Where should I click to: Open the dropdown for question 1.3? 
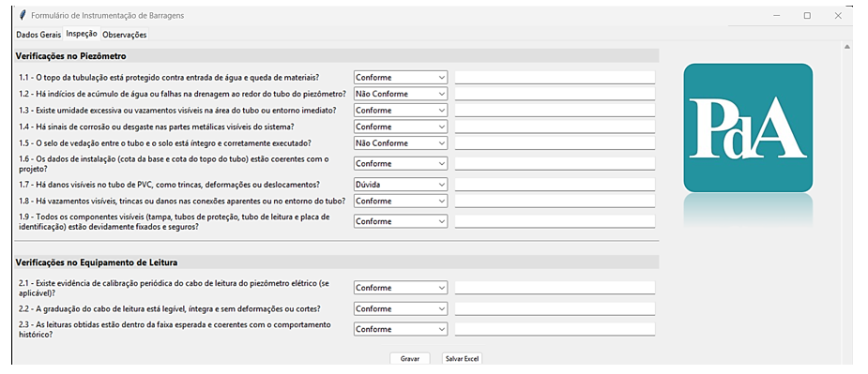401,110
